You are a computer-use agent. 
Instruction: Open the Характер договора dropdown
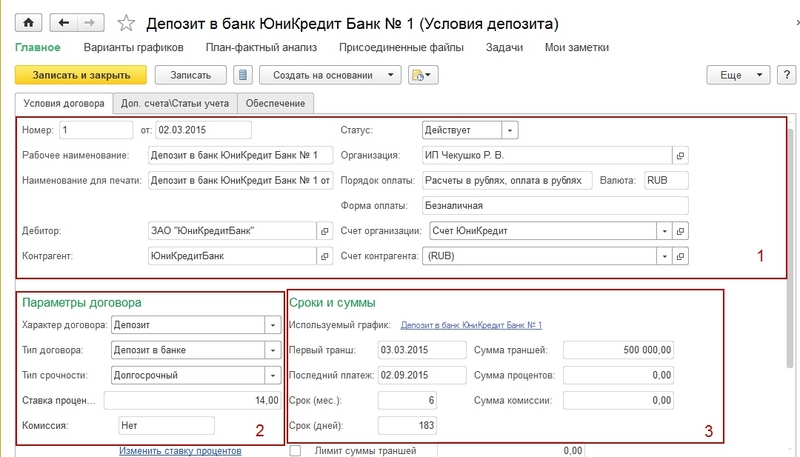(272, 325)
